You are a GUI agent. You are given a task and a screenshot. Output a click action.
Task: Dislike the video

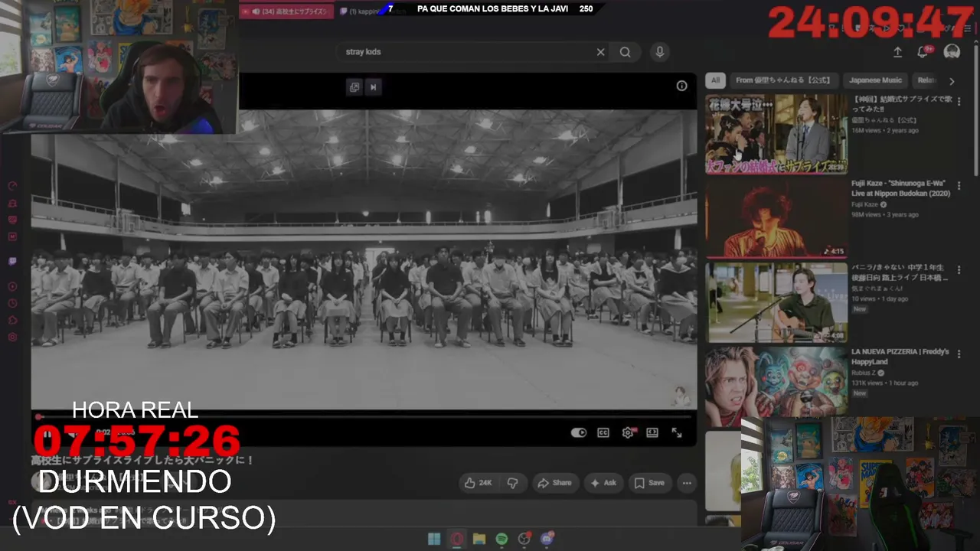click(513, 483)
